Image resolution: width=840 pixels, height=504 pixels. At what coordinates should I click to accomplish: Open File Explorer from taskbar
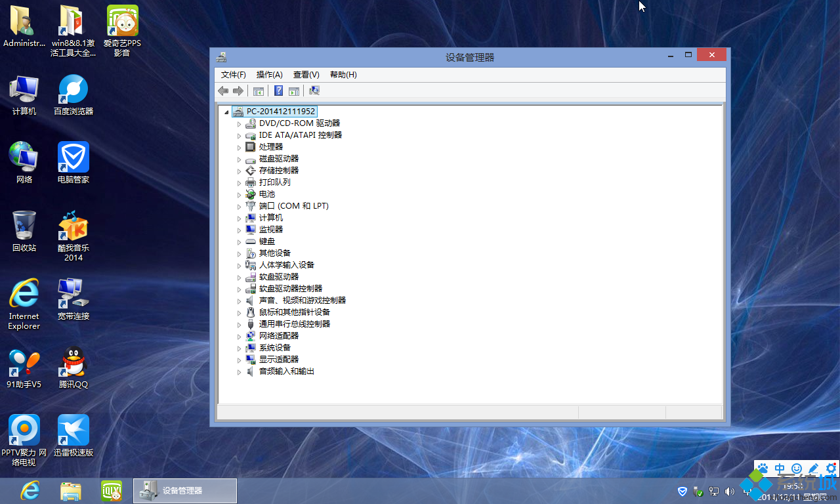[x=70, y=490]
